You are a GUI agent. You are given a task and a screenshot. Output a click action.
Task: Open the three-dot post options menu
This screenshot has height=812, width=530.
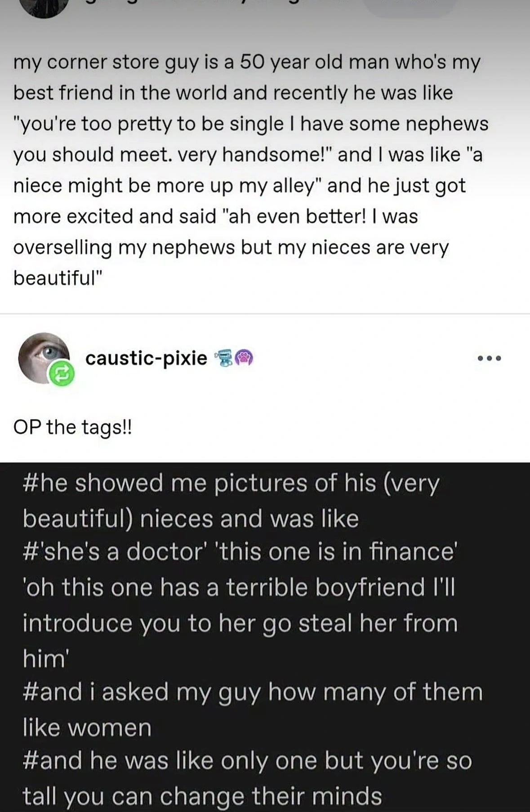coord(489,359)
